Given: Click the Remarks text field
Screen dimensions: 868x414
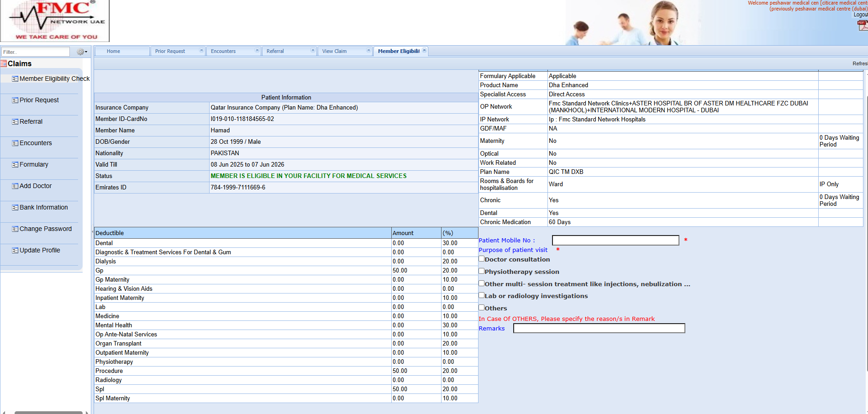Looking at the screenshot, I should coord(599,329).
